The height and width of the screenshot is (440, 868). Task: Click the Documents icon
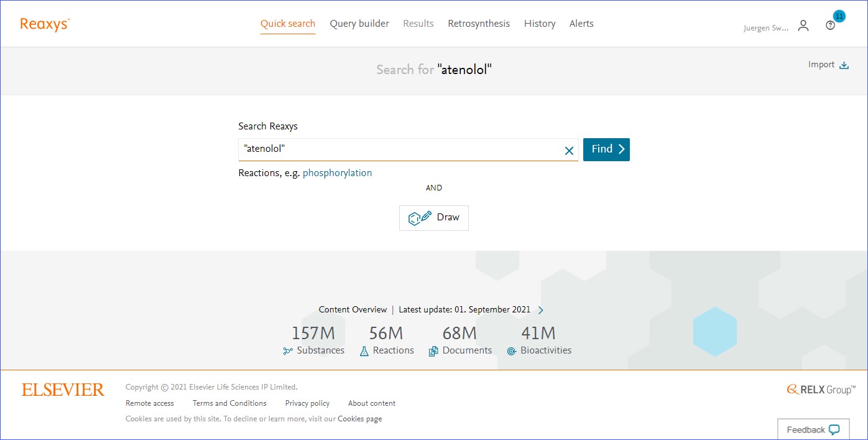click(x=433, y=351)
